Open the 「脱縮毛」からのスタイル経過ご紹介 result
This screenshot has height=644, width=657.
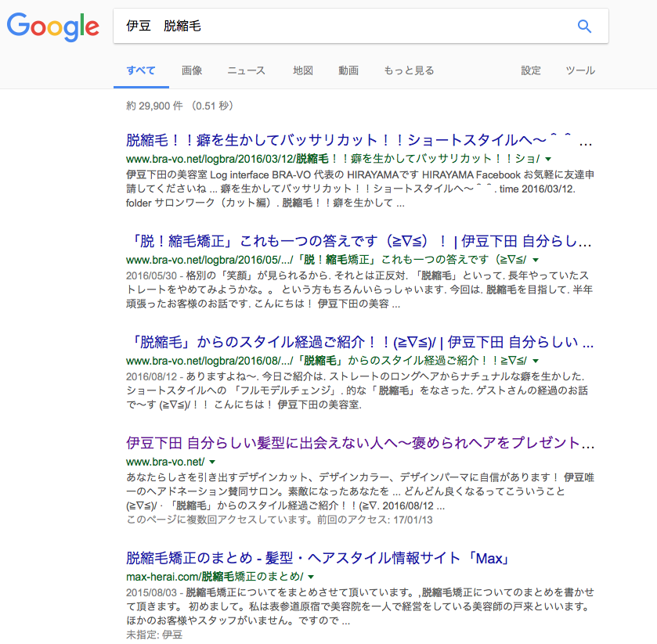pos(359,342)
